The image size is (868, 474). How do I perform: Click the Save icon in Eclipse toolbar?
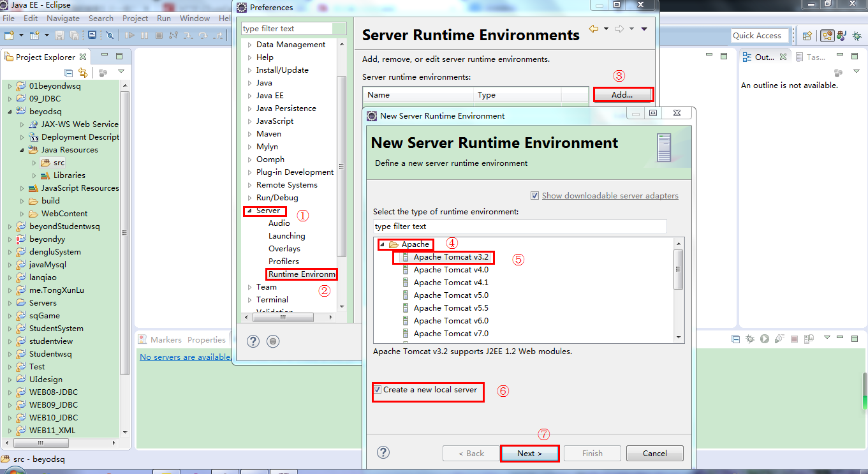click(x=60, y=36)
